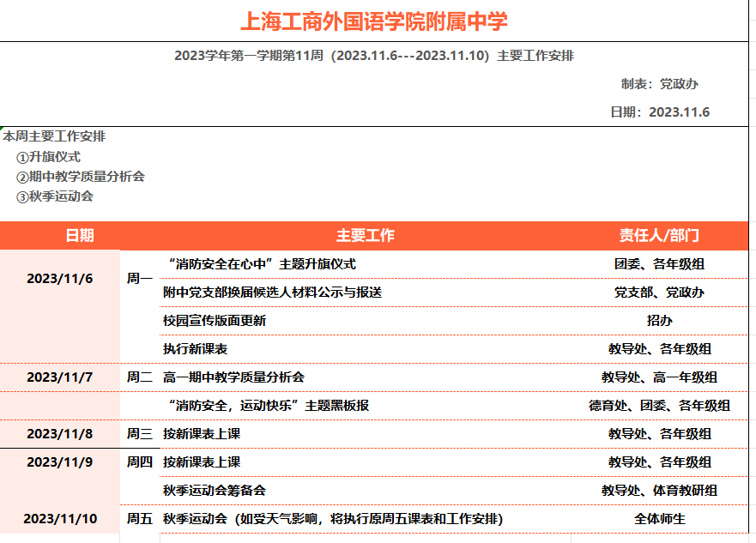Click the date cell 2023/11/10
The image size is (756, 543).
pyautogui.click(x=60, y=519)
